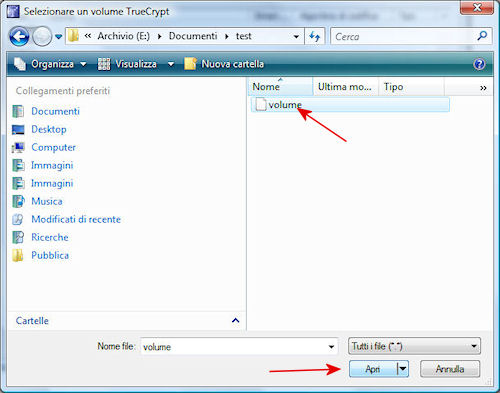Open the address bar history dropdown

[x=296, y=36]
